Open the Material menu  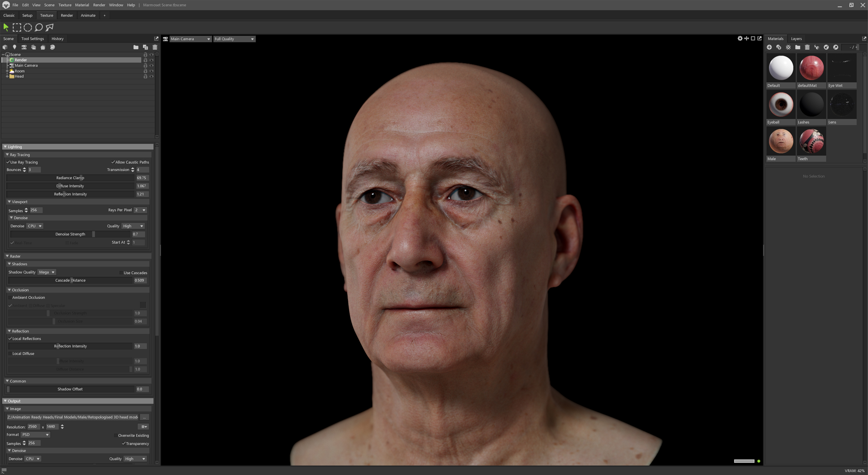[82, 5]
